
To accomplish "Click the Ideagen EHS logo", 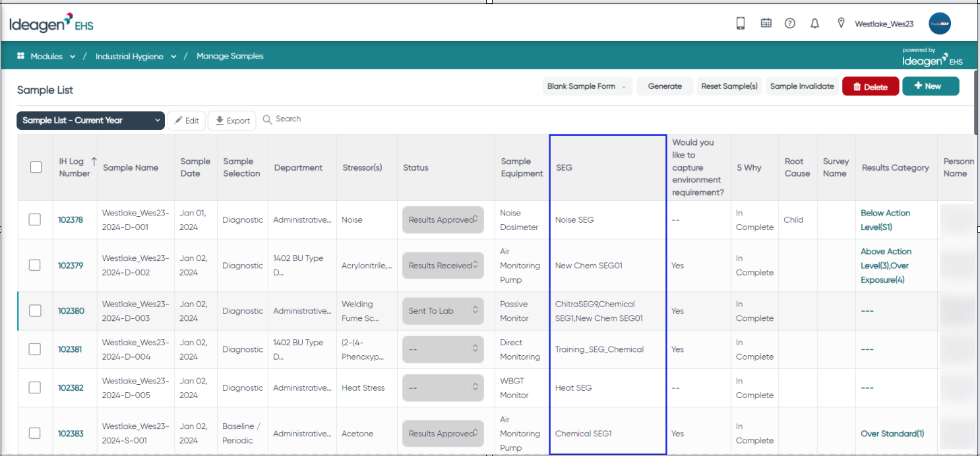I will click(x=51, y=24).
